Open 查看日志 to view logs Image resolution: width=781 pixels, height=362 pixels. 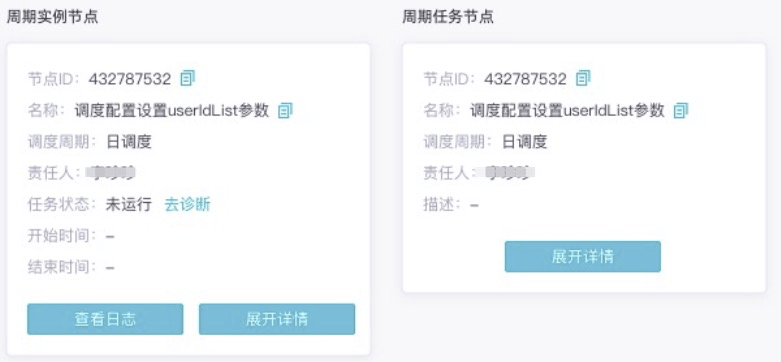[105, 319]
